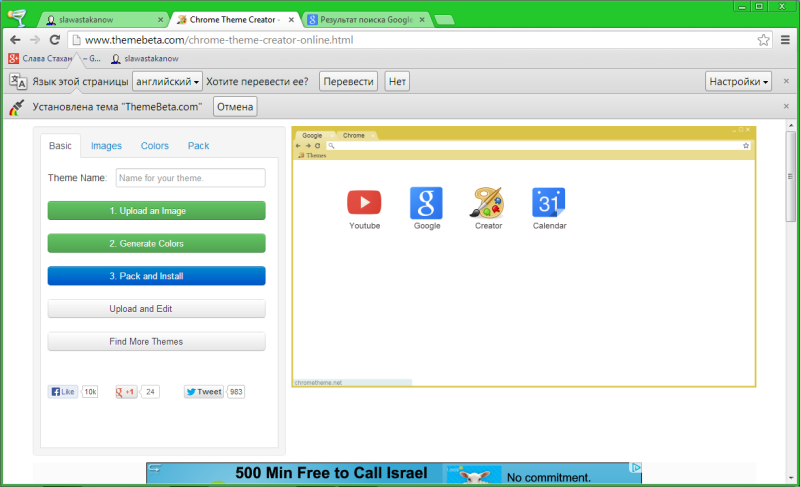Reload the page with the refresh icon
The height and width of the screenshot is (487, 800).
(55, 40)
